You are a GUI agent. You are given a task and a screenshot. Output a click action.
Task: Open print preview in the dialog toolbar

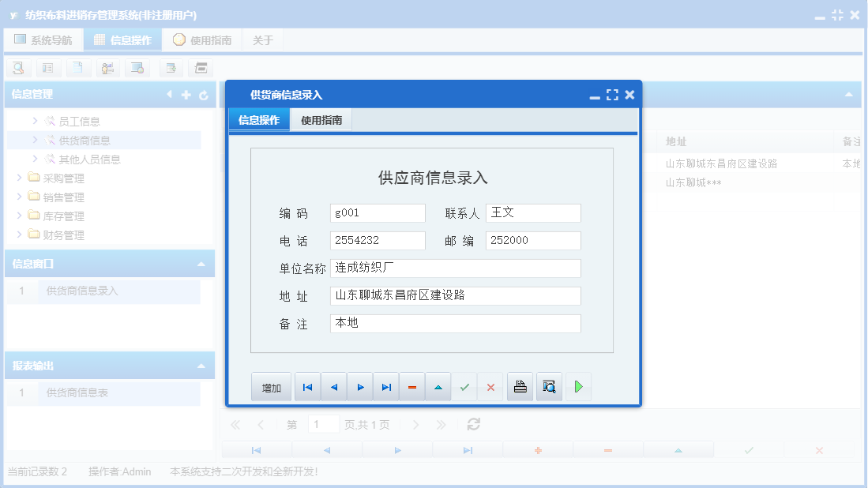(549, 386)
